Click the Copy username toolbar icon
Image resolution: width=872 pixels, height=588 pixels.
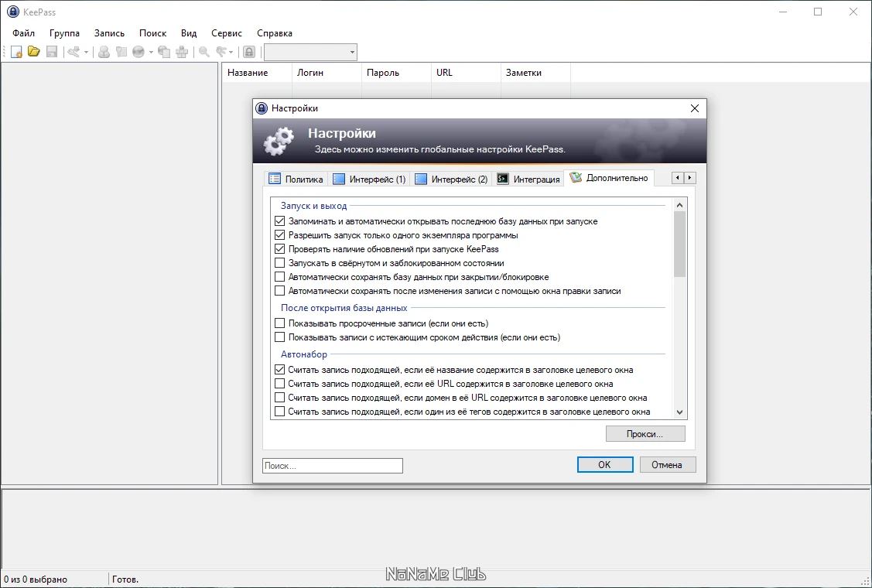click(x=104, y=52)
